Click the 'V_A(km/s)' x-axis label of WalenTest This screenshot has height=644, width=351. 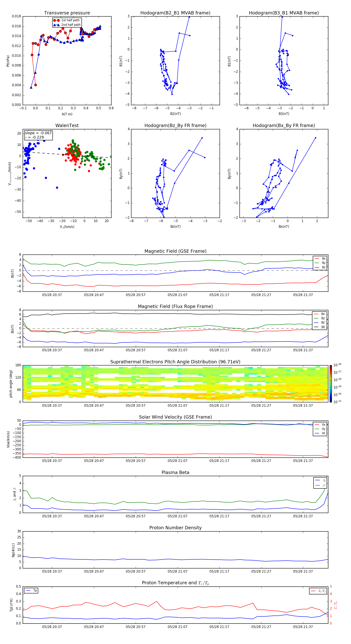coord(67,227)
